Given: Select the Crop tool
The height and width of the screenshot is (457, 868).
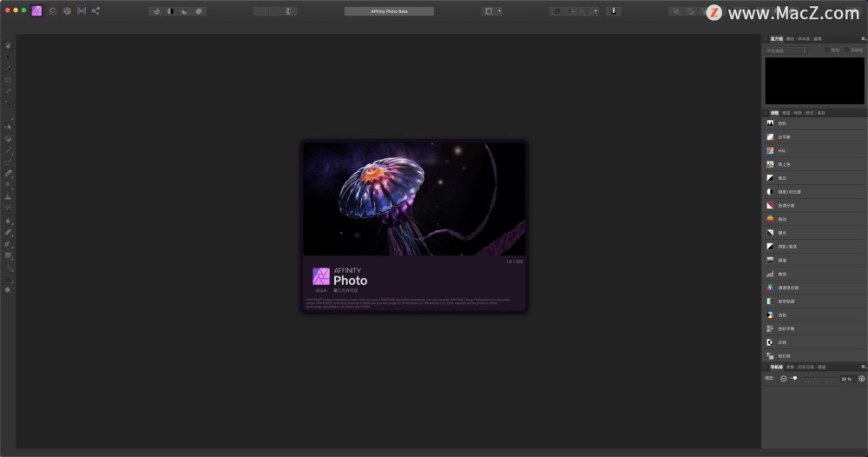Looking at the screenshot, I should [8, 80].
